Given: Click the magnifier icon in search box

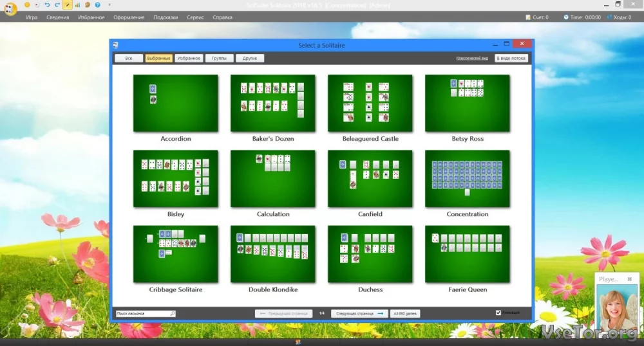Looking at the screenshot, I should pos(172,313).
